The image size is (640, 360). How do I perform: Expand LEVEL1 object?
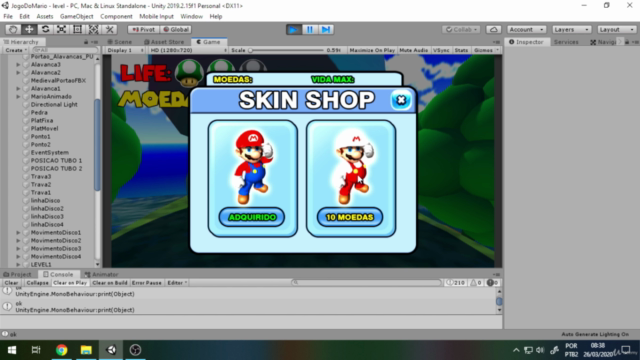(x=18, y=264)
